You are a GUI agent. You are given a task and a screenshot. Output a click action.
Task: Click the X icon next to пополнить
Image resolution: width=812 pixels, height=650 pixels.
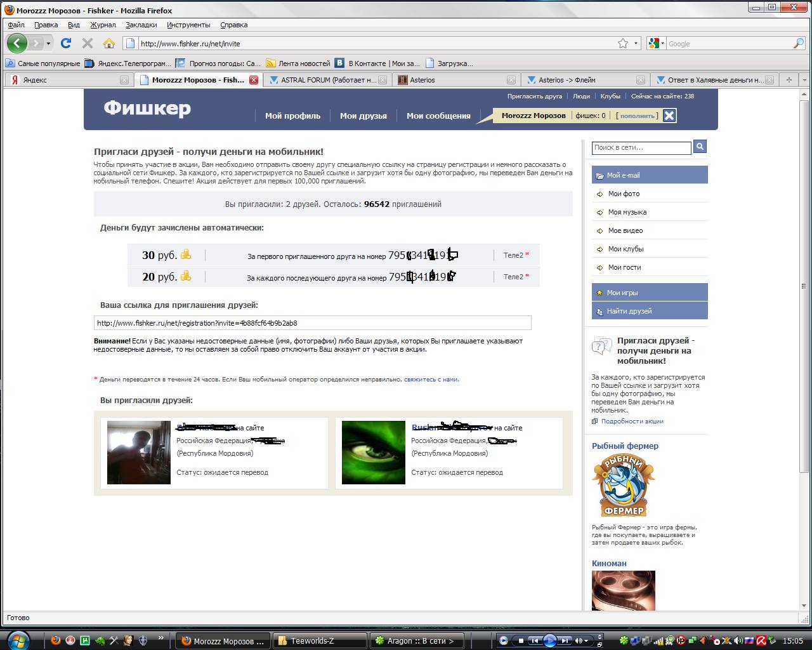pyautogui.click(x=669, y=115)
